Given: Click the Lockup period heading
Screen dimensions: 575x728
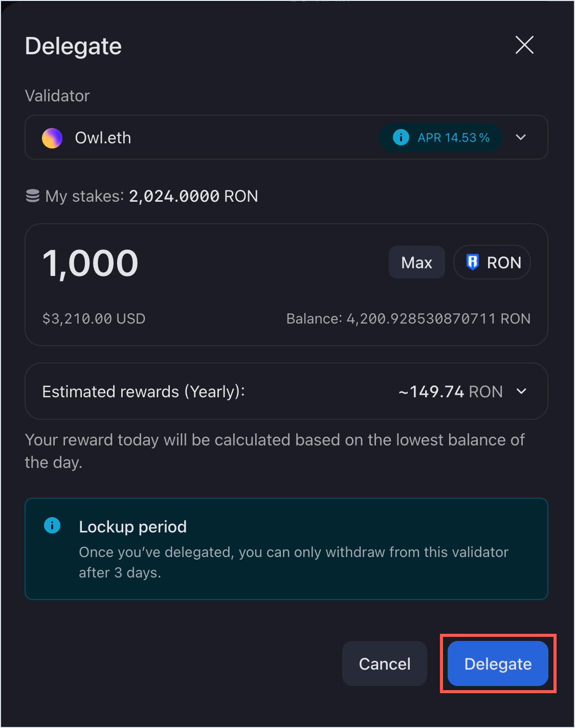Looking at the screenshot, I should [133, 527].
